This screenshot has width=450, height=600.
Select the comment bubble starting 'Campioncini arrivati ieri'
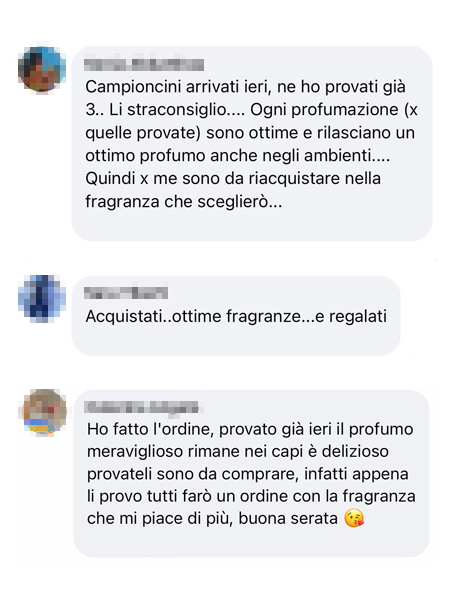[252, 144]
